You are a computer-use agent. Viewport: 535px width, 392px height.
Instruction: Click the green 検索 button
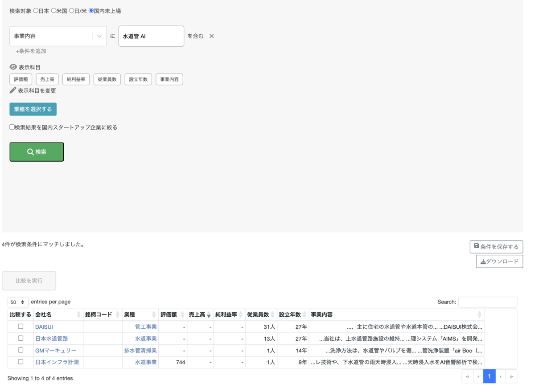(37, 152)
